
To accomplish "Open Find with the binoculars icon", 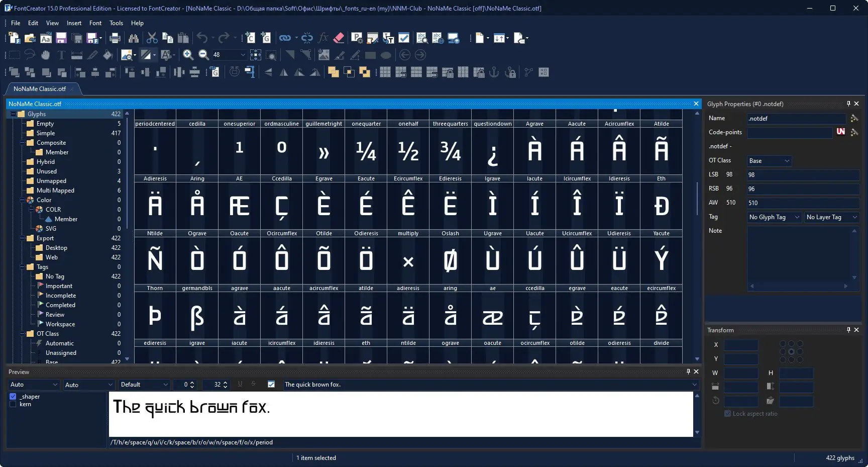I will coord(133,38).
